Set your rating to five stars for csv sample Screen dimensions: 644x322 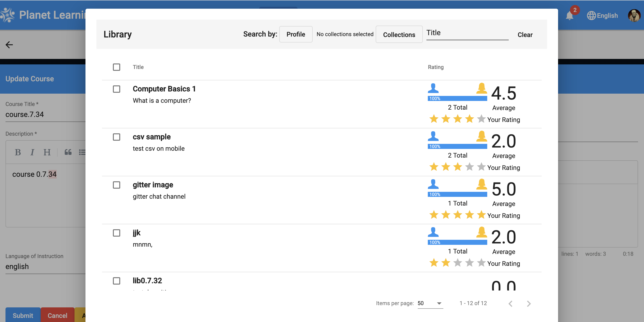[482, 167]
